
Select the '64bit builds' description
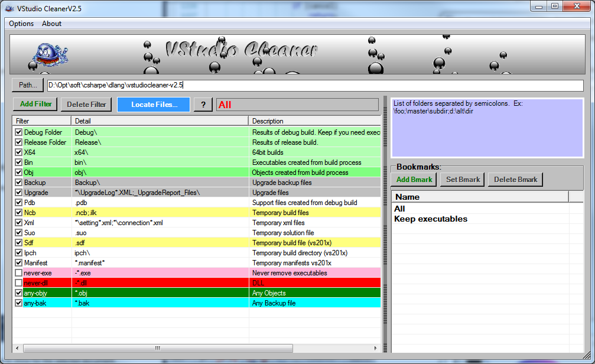pos(268,152)
